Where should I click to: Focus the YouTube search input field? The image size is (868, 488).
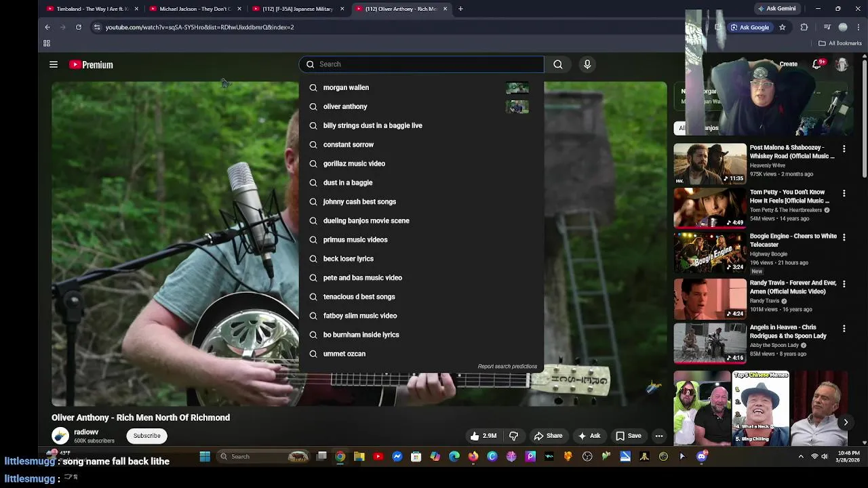[x=421, y=64]
